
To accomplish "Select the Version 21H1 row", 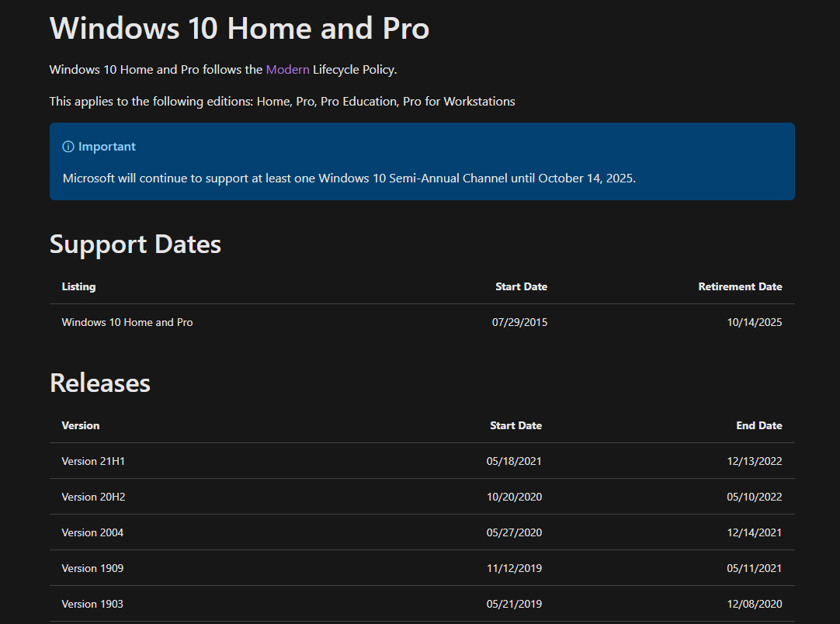I will click(x=93, y=461).
